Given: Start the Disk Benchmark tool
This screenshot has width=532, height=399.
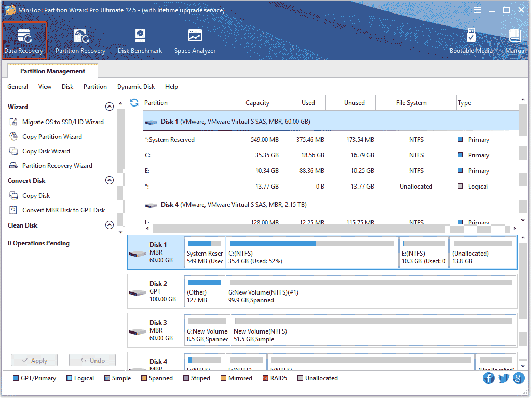Looking at the screenshot, I should pyautogui.click(x=139, y=41).
